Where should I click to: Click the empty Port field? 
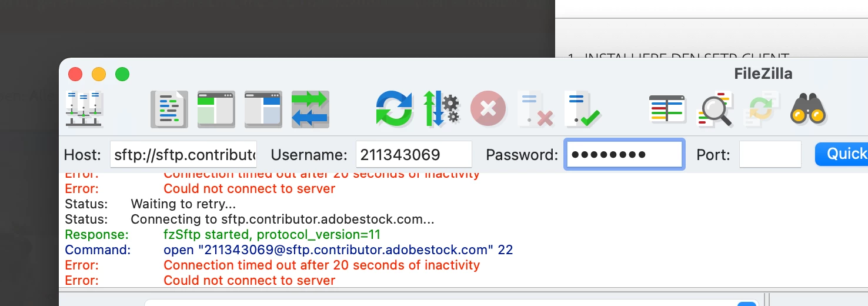point(770,155)
